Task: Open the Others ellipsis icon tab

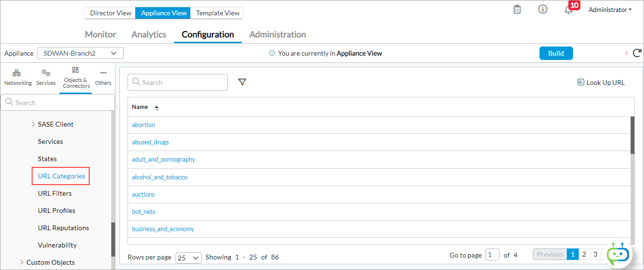Action: coord(103,78)
